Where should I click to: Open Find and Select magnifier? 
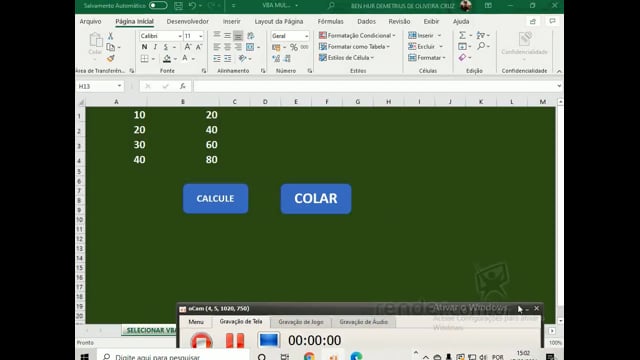coord(481,46)
